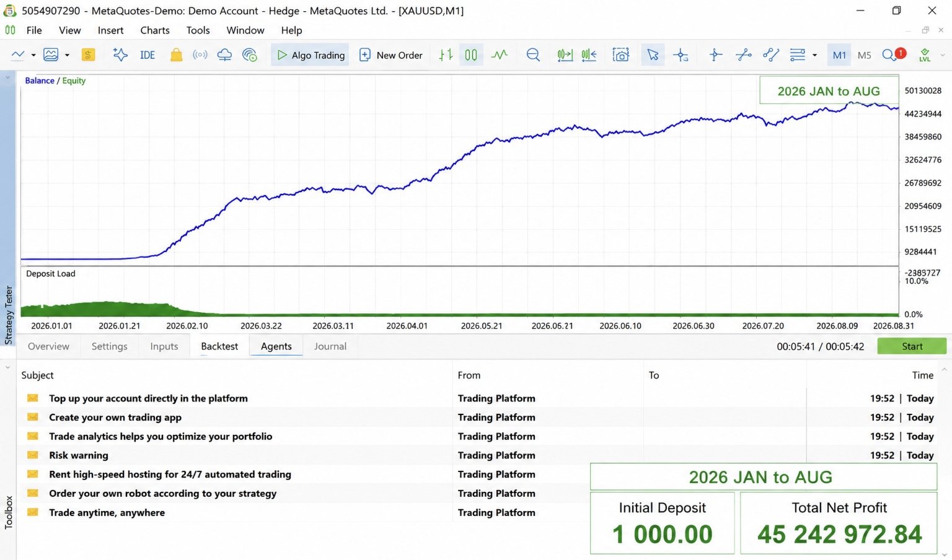Click the green Start button
Screen dimensions: 952x560
912,346
